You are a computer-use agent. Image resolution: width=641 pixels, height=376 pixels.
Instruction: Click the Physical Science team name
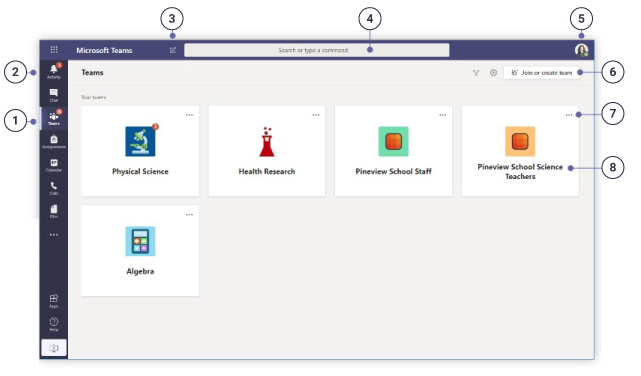[140, 172]
